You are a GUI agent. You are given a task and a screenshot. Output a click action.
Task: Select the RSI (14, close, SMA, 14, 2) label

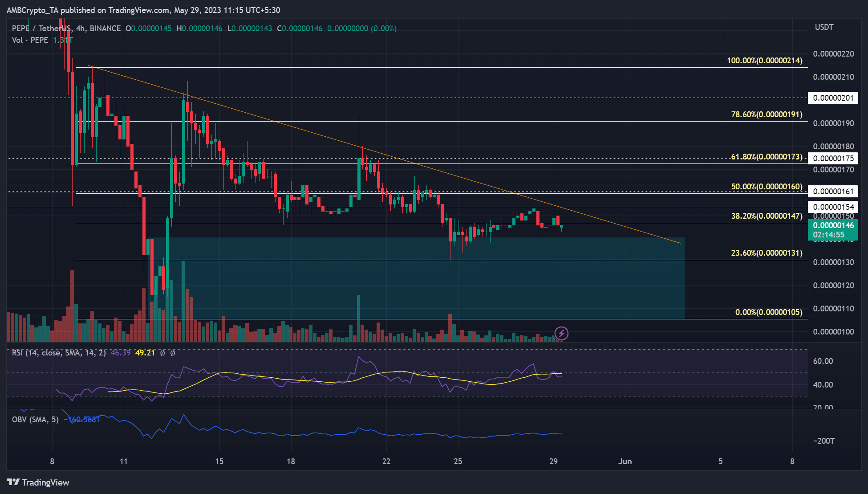click(59, 352)
